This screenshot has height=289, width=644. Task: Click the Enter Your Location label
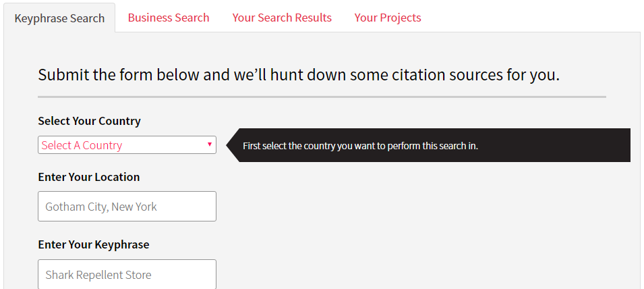88,177
